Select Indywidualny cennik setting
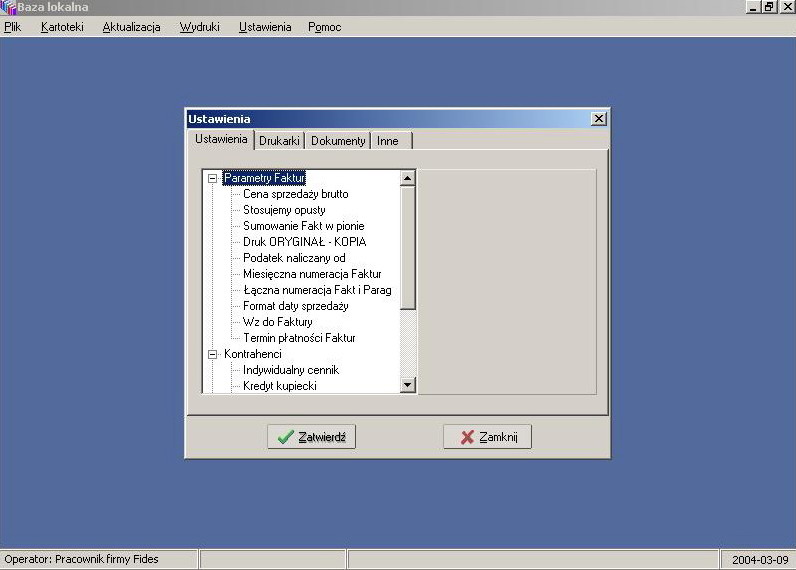 coord(291,370)
